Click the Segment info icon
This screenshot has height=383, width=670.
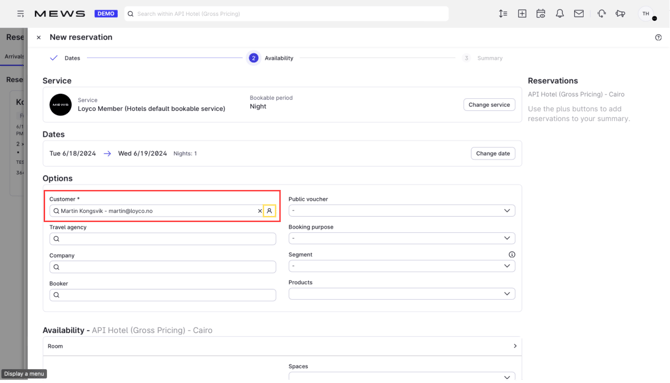[511, 254]
